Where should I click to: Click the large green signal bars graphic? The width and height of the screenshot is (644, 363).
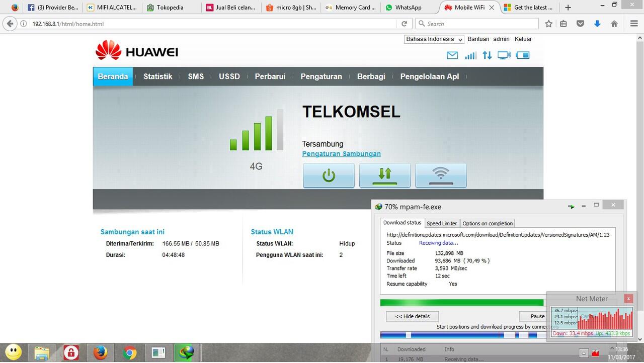pos(256,130)
